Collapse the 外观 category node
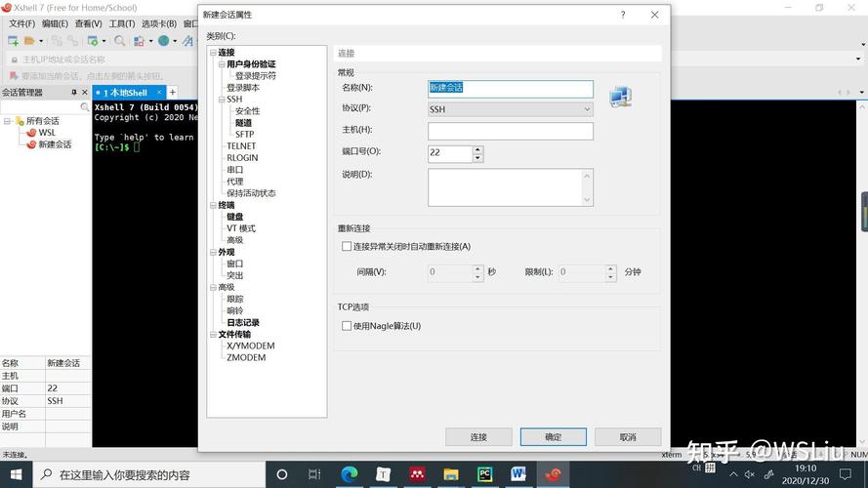The image size is (868, 488). point(213,253)
